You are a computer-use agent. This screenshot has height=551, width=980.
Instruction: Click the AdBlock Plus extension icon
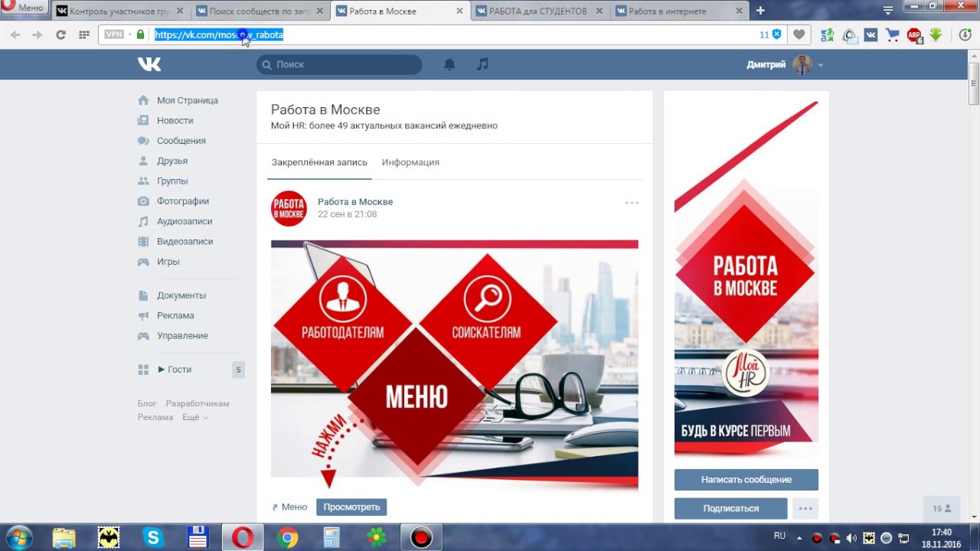tap(914, 34)
